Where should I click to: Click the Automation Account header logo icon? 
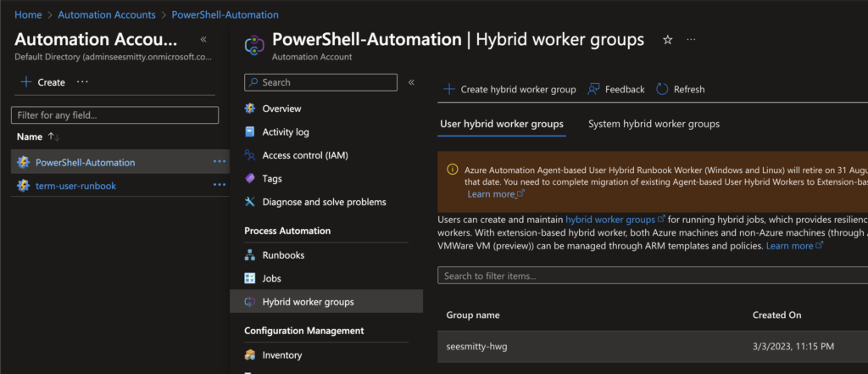[x=254, y=44]
